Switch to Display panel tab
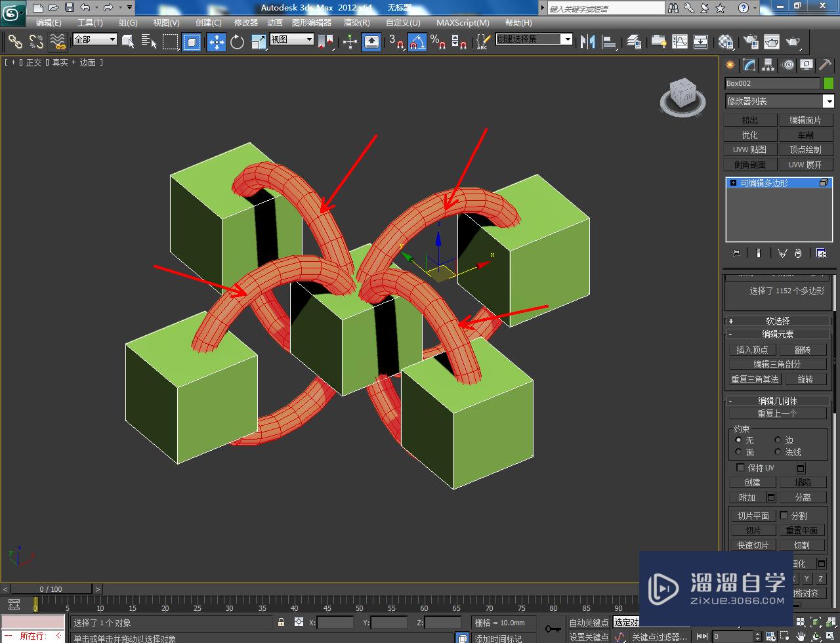Viewport: 840px width, 643px height. click(807, 65)
